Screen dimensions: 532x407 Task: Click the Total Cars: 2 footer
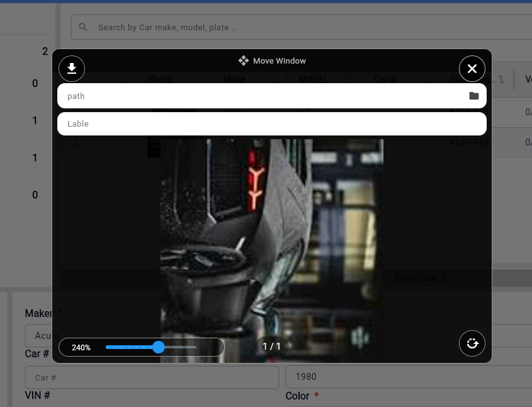(419, 278)
